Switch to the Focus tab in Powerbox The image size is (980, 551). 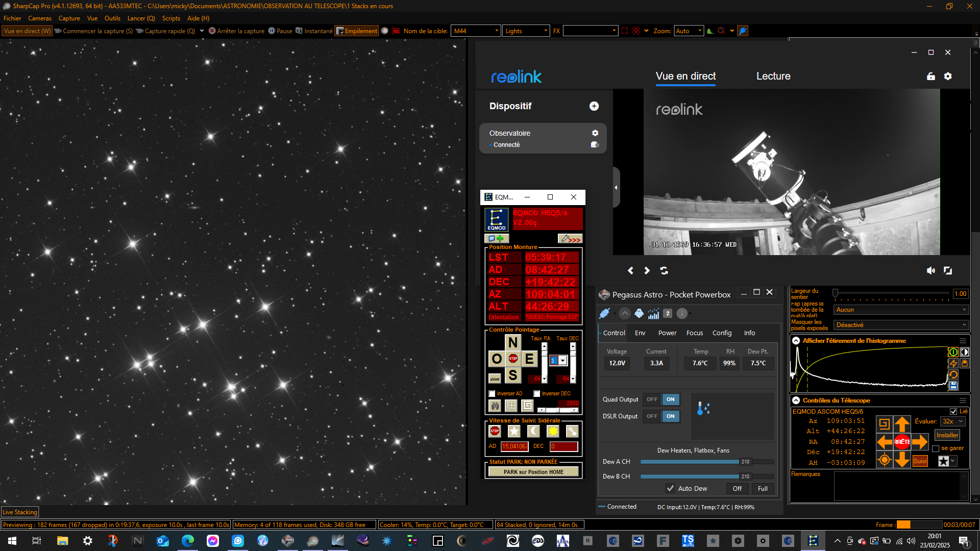pos(695,333)
